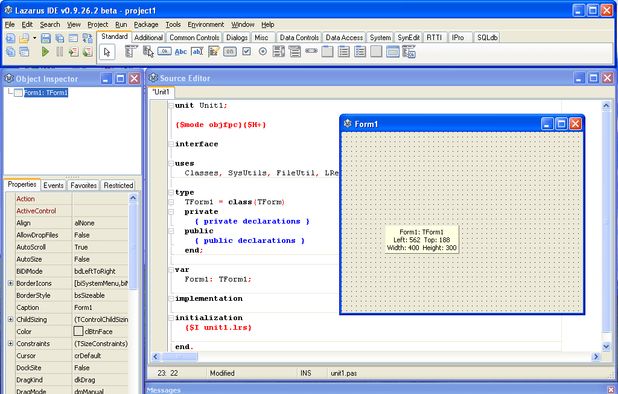The image size is (618, 394).
Task: Click the View Forms icon
Action: [24, 52]
